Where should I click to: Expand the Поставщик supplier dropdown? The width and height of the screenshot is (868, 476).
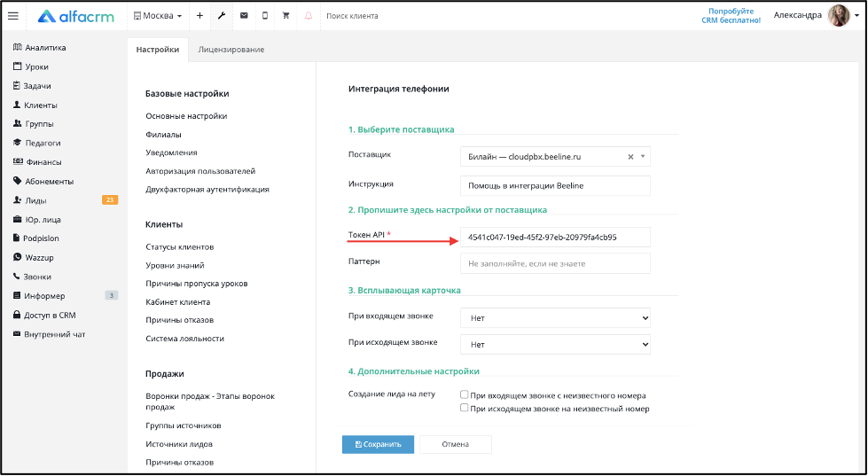point(555,157)
